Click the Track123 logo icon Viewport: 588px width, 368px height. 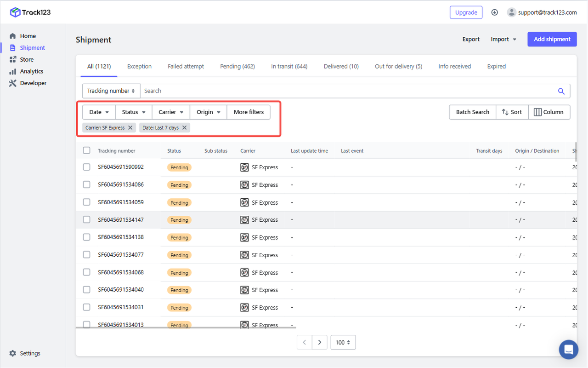coord(15,12)
